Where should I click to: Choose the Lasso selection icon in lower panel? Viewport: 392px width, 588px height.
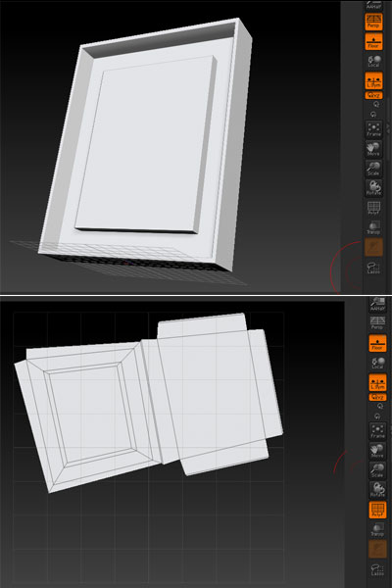[377, 569]
